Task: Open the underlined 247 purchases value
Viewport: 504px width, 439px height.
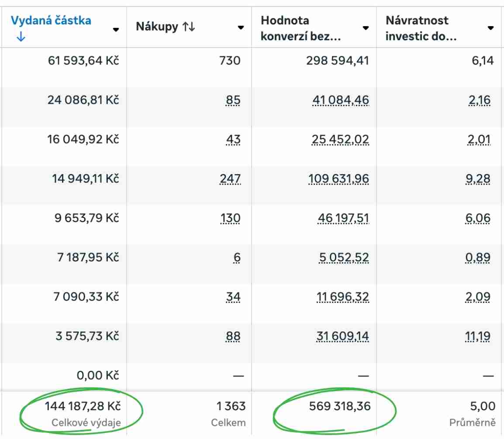Action: pos(230,179)
